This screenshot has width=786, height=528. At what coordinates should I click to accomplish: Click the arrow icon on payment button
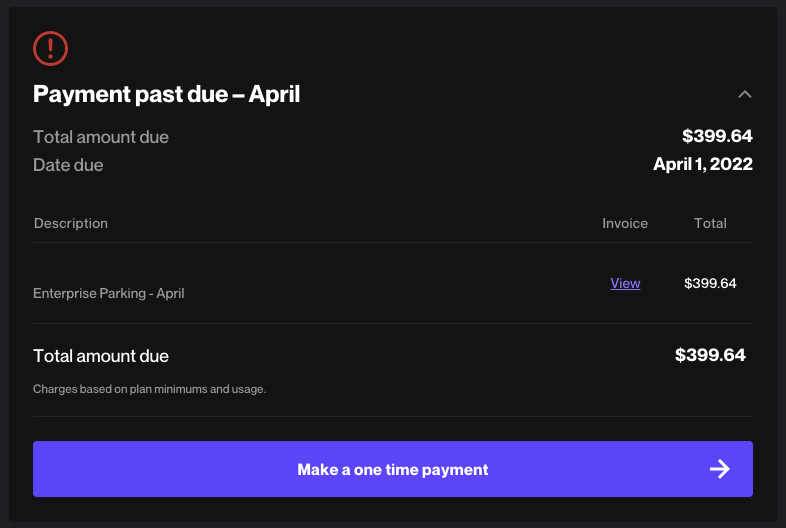click(719, 469)
